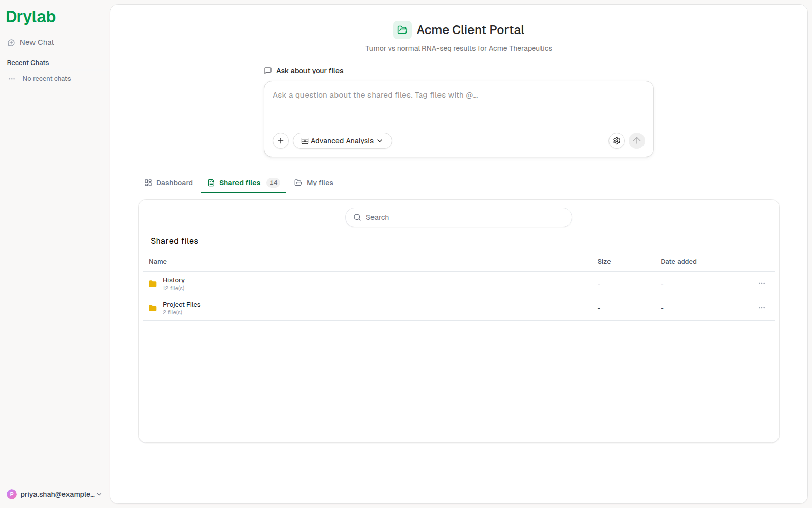Click the plus attach button in chat box
The width and height of the screenshot is (812, 508).
pos(281,141)
